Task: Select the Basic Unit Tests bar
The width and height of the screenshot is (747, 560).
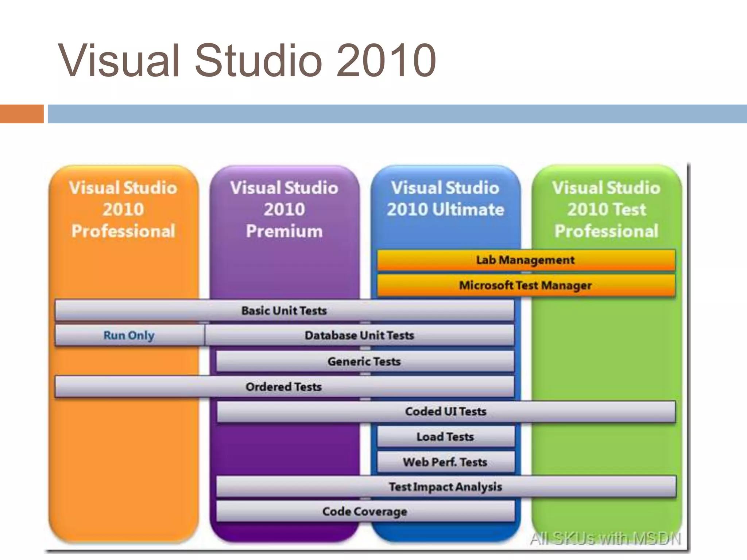Action: 285,311
